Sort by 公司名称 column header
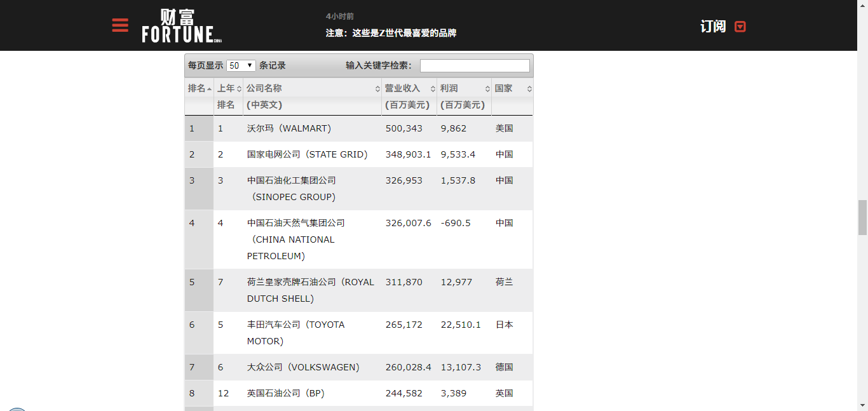 pos(313,97)
